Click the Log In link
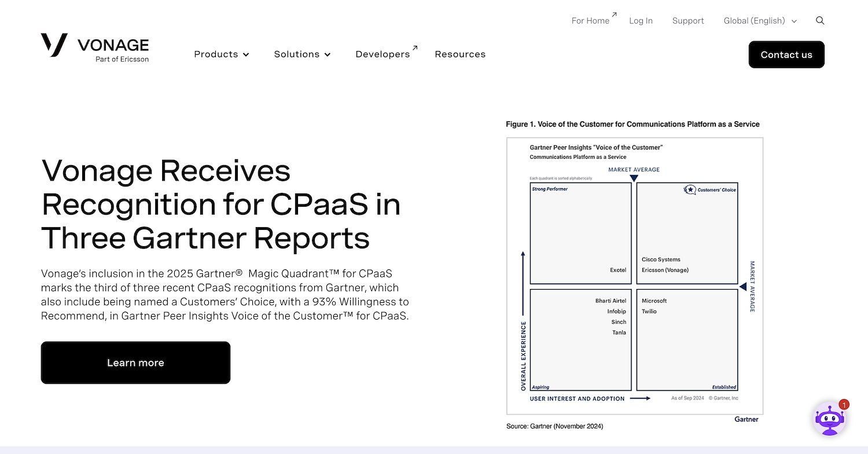Image resolution: width=868 pixels, height=454 pixels. pos(641,21)
